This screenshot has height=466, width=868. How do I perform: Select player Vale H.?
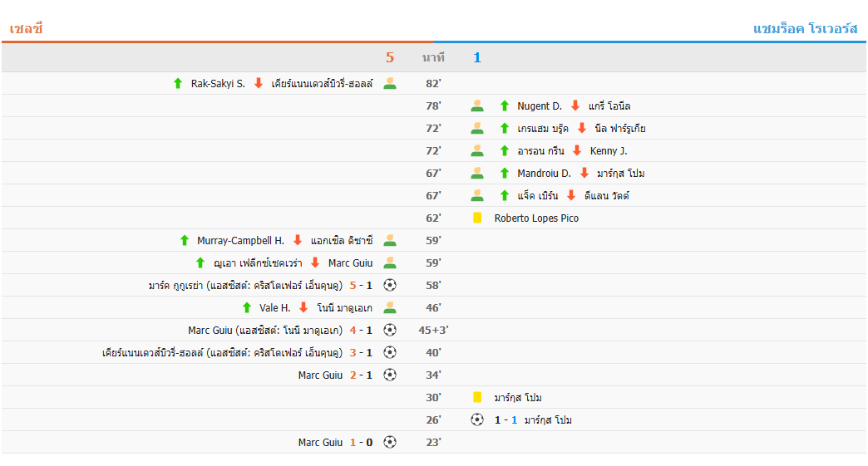coord(275,308)
